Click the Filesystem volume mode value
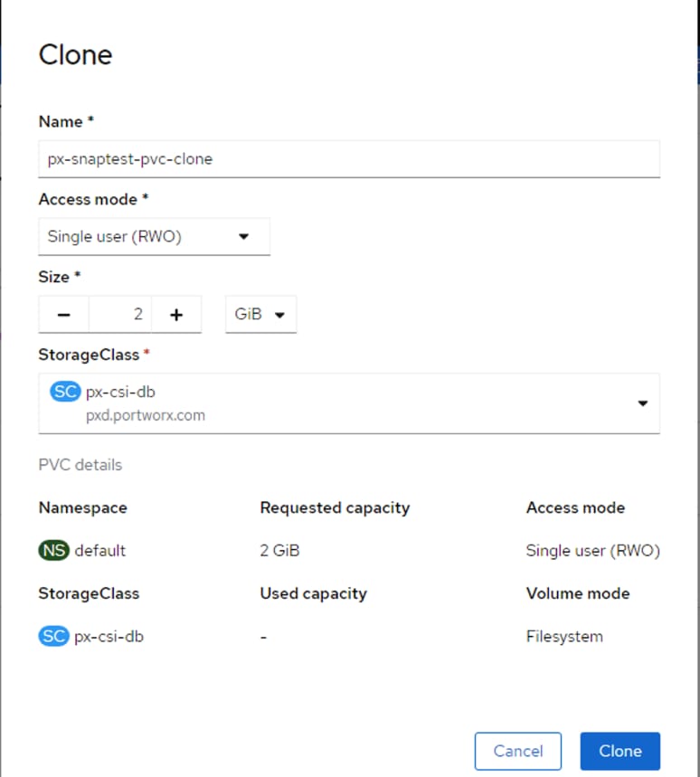 click(564, 636)
